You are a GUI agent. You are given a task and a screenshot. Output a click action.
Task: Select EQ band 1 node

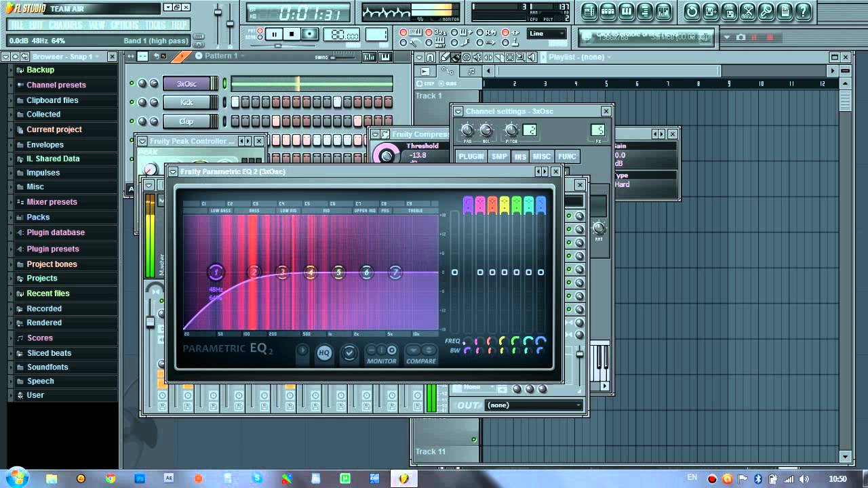(216, 272)
